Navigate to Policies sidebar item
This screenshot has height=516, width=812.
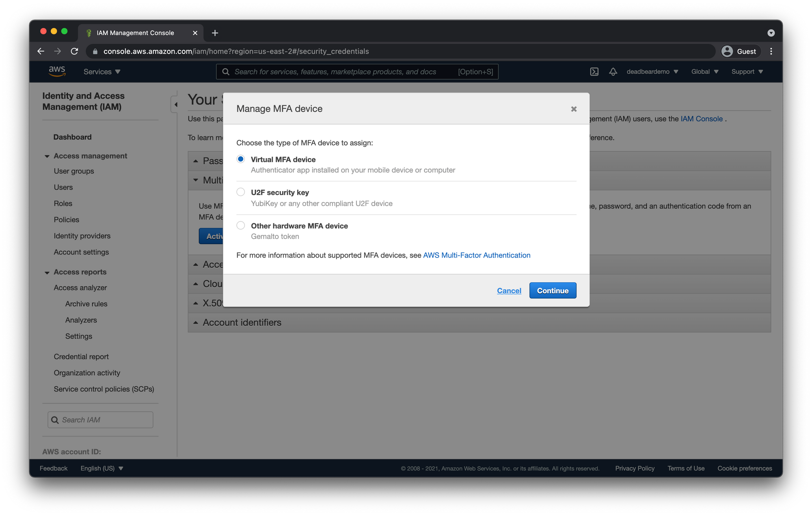click(67, 219)
